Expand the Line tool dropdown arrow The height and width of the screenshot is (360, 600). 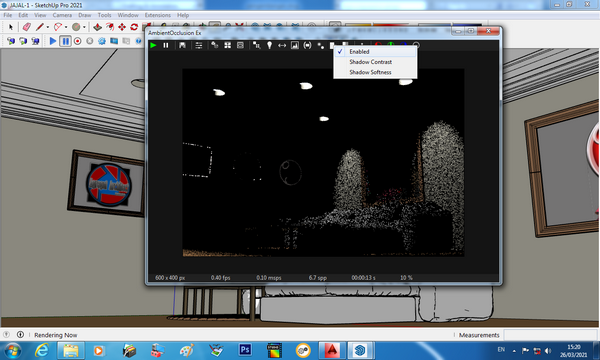[47, 28]
